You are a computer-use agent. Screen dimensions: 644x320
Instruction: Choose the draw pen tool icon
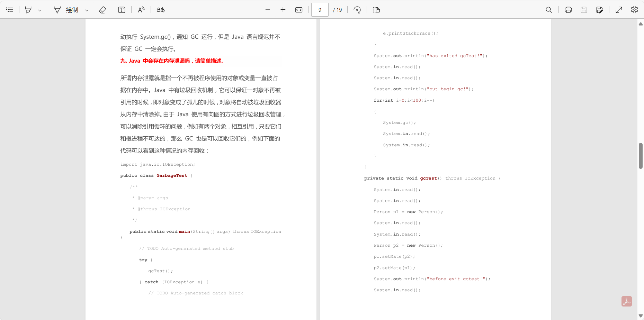(57, 10)
